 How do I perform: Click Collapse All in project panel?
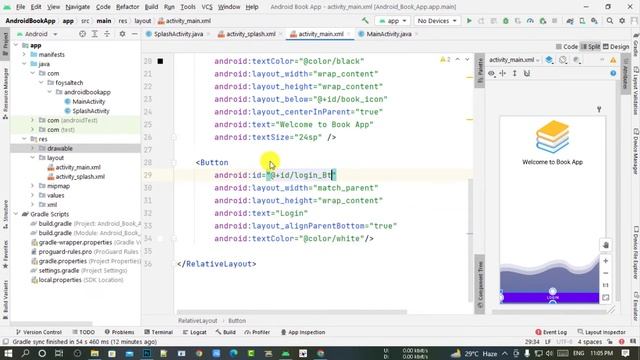click(107, 34)
